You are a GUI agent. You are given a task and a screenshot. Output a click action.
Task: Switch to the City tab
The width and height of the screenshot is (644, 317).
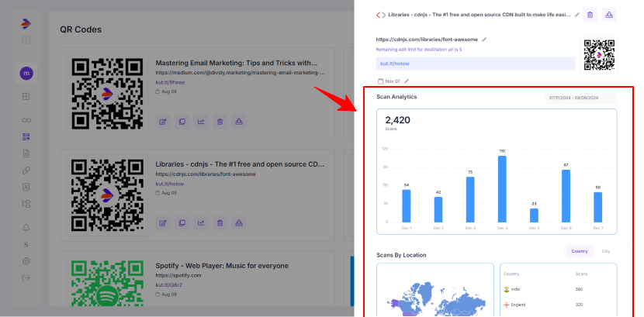[x=605, y=251]
